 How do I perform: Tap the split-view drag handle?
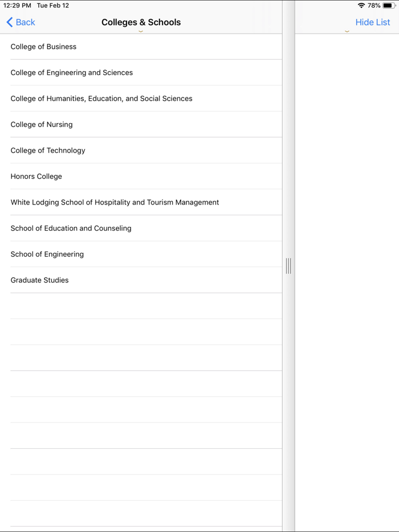(288, 265)
